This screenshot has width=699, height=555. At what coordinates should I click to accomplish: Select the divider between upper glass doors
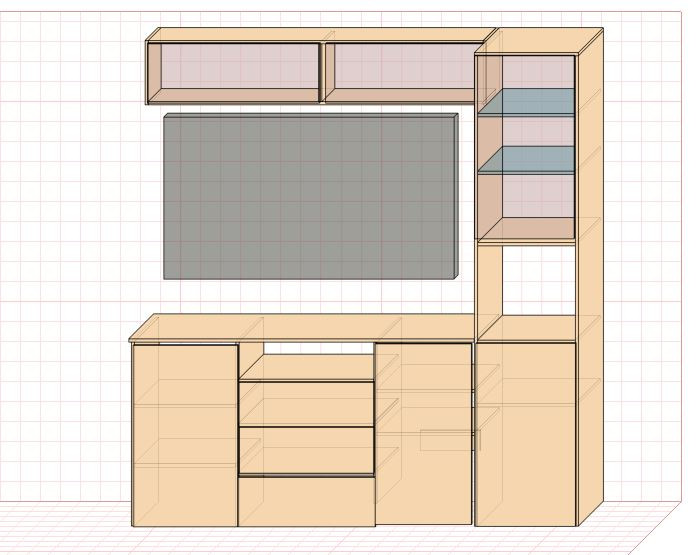[322, 73]
